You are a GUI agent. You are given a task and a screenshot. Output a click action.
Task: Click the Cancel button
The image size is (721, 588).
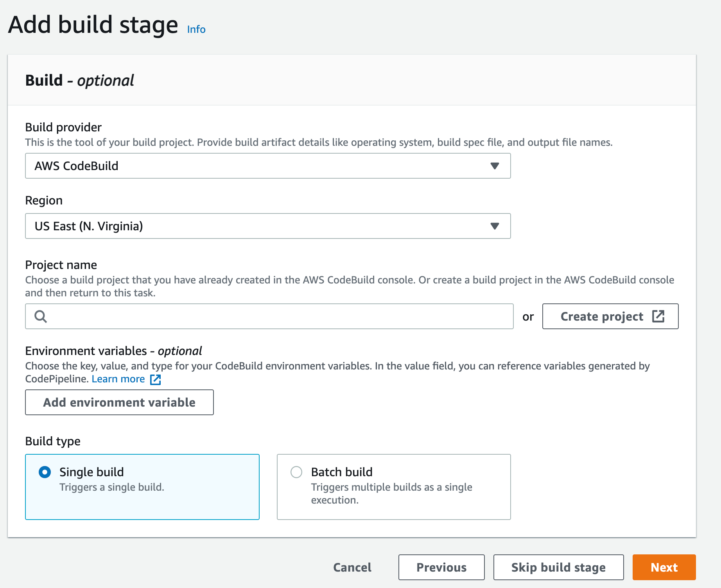[x=352, y=567]
